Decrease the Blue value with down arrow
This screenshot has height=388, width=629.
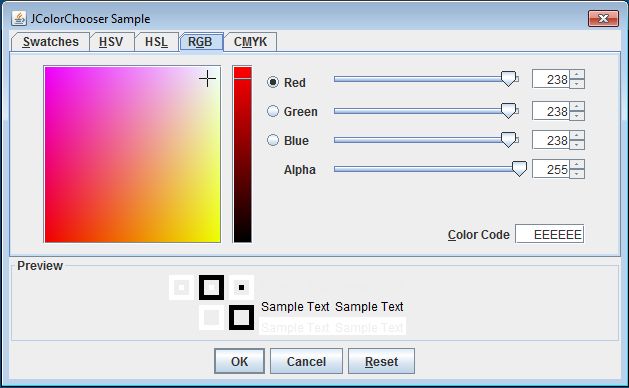[577, 145]
